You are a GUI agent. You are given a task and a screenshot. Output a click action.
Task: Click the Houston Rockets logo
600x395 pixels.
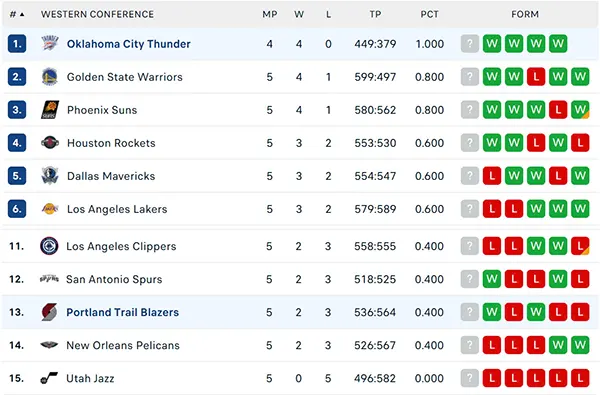50,143
